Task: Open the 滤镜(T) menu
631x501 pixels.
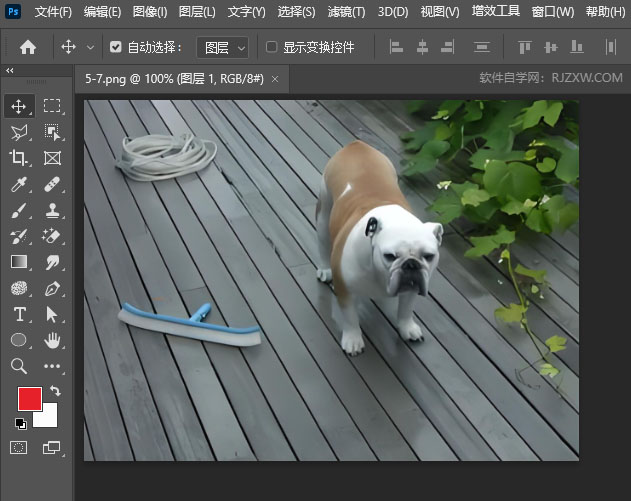Action: (x=346, y=12)
